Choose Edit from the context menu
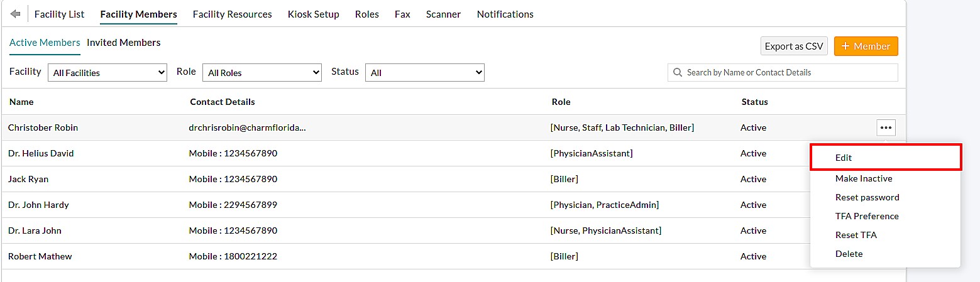This screenshot has width=980, height=282. click(x=844, y=158)
